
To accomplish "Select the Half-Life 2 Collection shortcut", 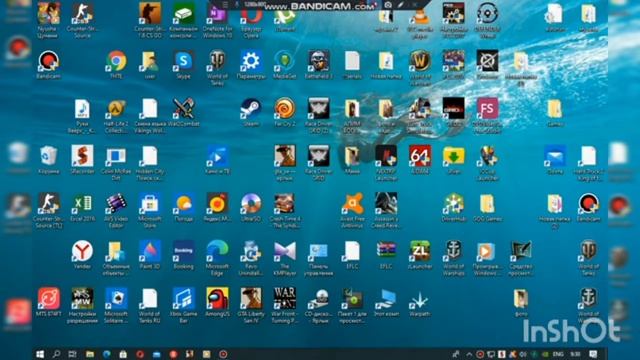I will (116, 109).
